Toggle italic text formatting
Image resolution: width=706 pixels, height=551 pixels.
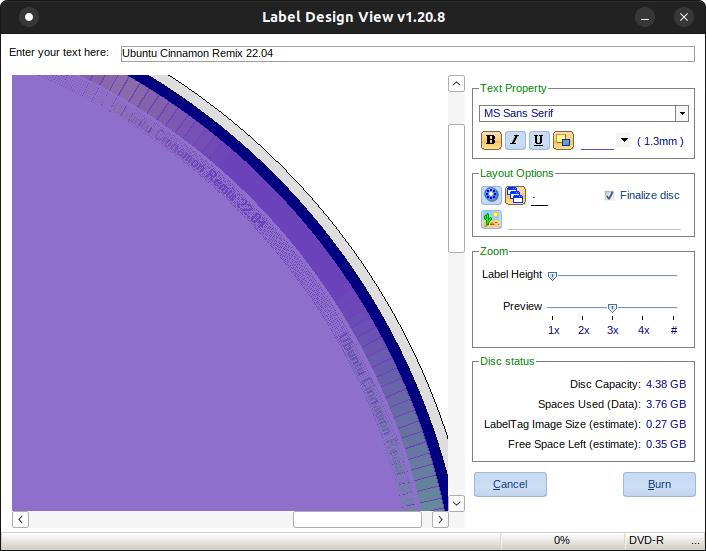click(515, 141)
